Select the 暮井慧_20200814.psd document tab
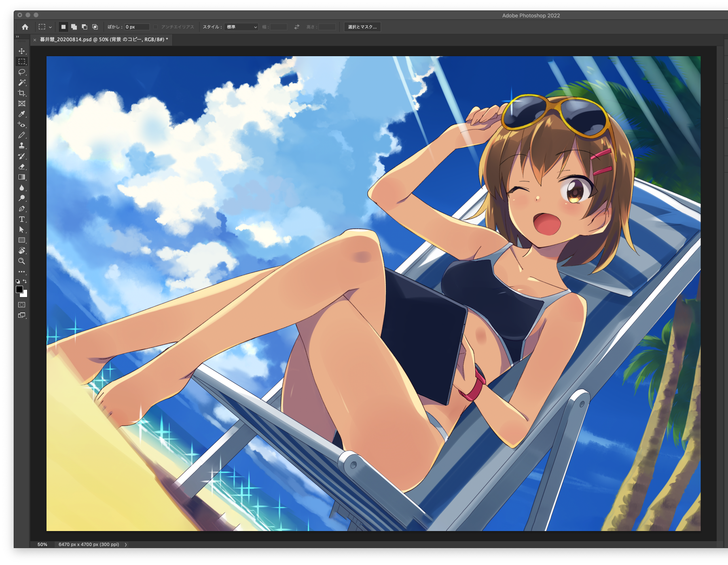This screenshot has height=565, width=728. 104,40
